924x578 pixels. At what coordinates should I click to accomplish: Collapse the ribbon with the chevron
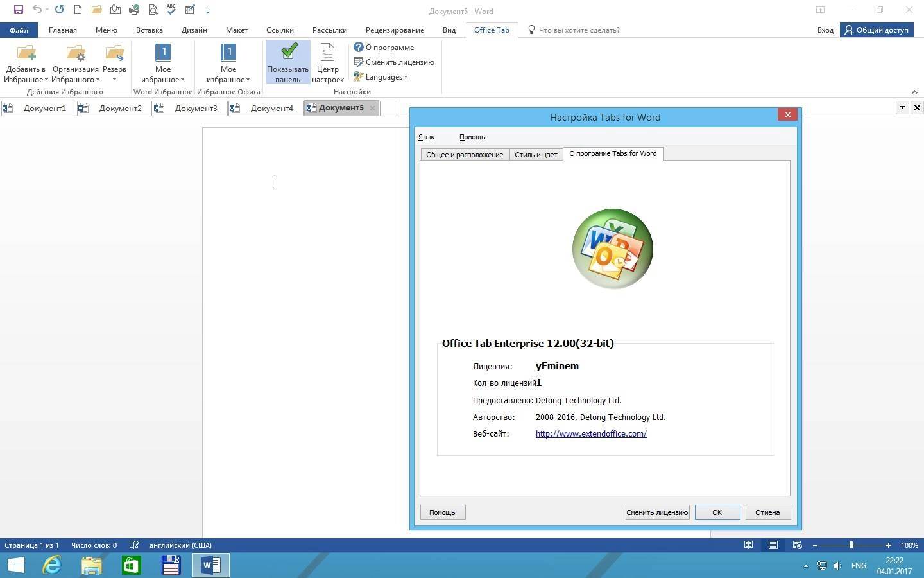pyautogui.click(x=914, y=92)
